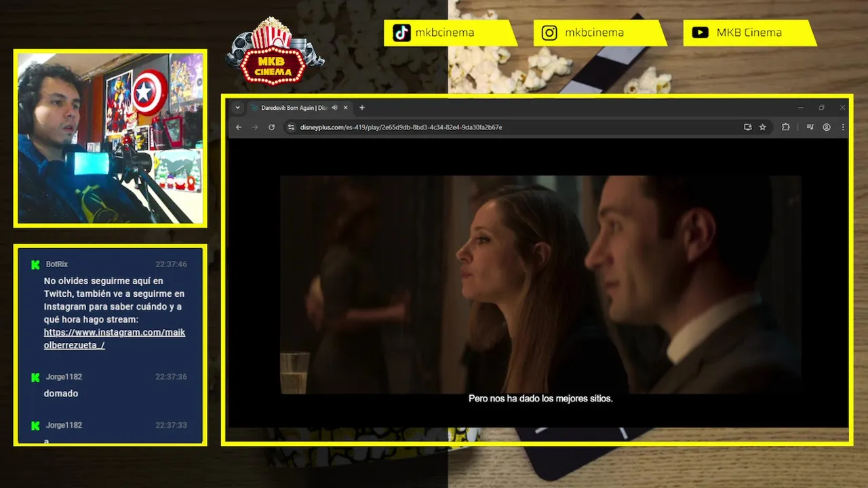Click the YouTube MKB Cinema badge

[750, 33]
